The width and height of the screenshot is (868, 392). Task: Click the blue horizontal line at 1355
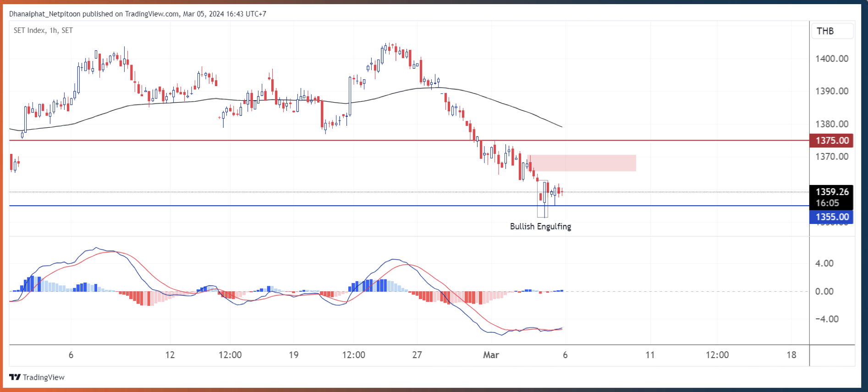409,206
